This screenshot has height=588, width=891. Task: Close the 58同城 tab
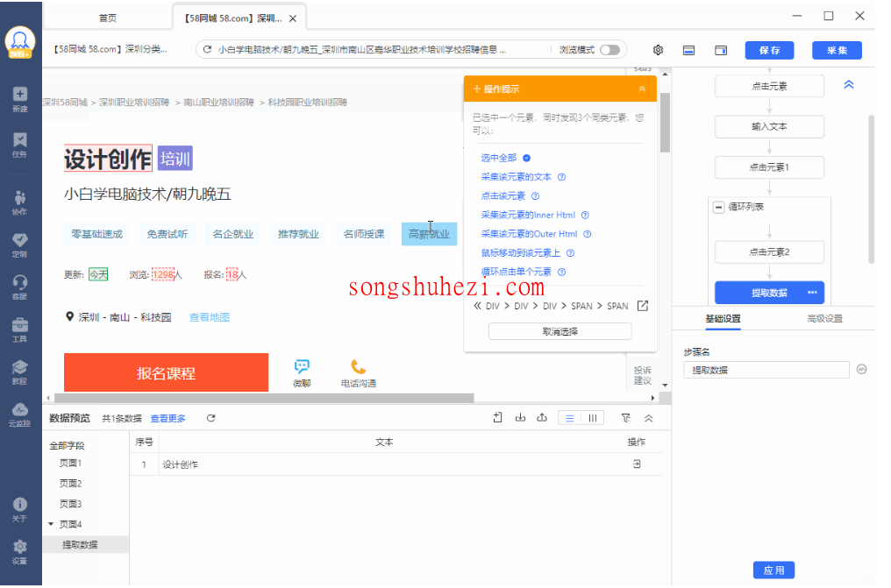pos(293,18)
